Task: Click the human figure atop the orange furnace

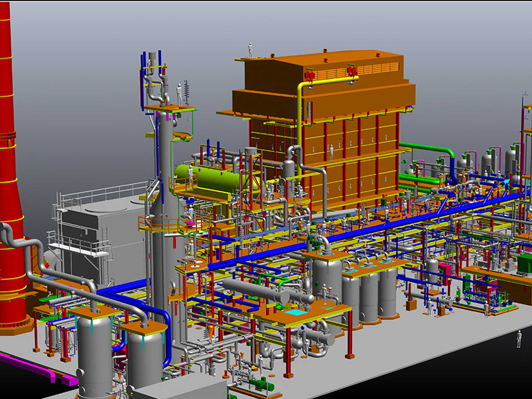Action: click(250, 49)
